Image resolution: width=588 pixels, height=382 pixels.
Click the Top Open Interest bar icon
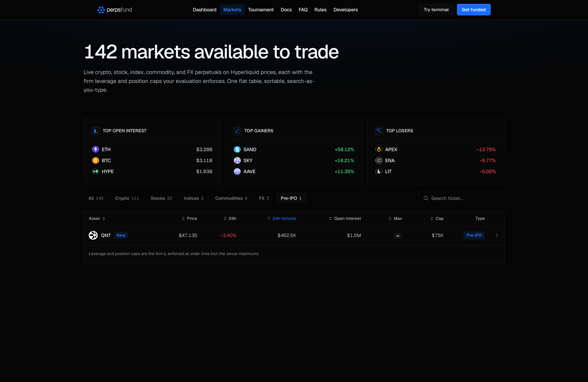coord(95,131)
